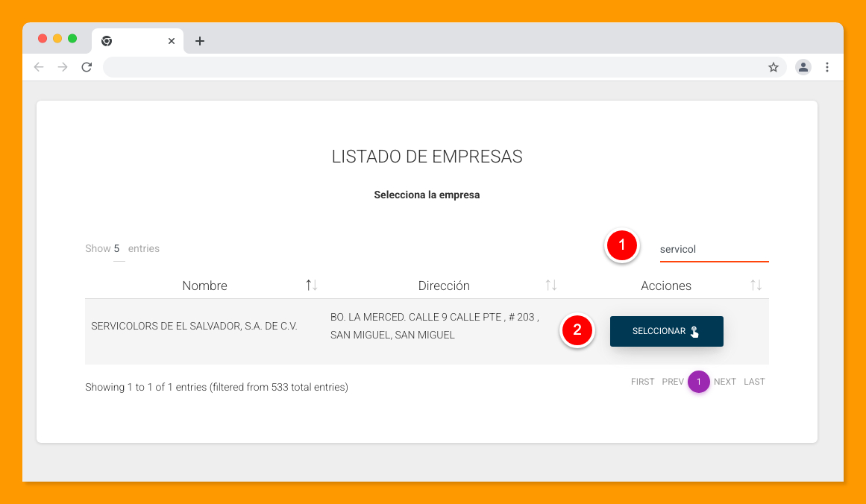866x504 pixels.
Task: Click the browser forward arrow
Action: pos(63,67)
